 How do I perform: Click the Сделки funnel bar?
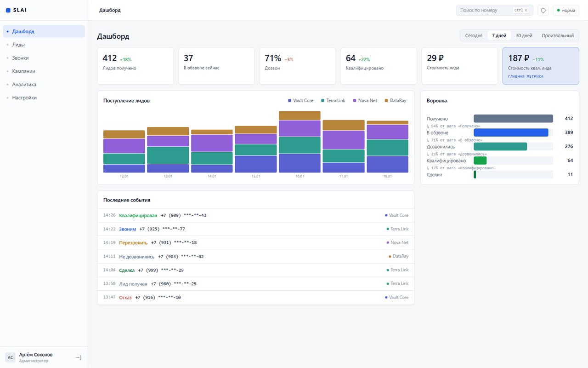click(x=475, y=174)
